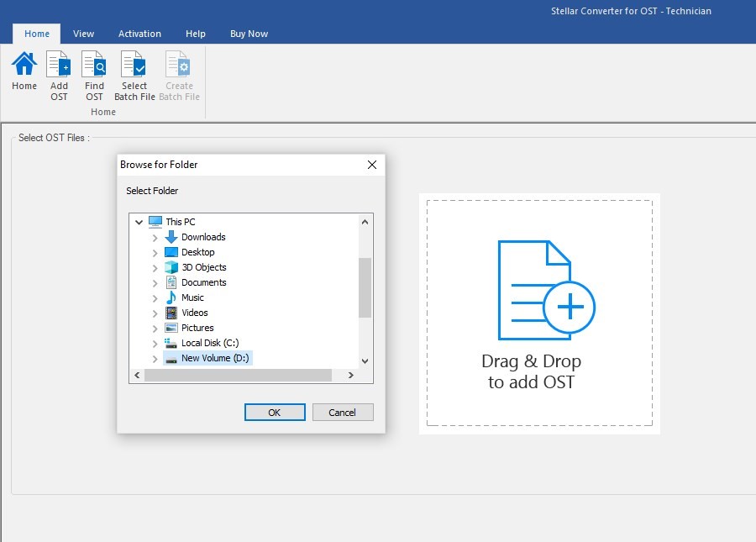Switch to the Home ribbon tab

[37, 34]
